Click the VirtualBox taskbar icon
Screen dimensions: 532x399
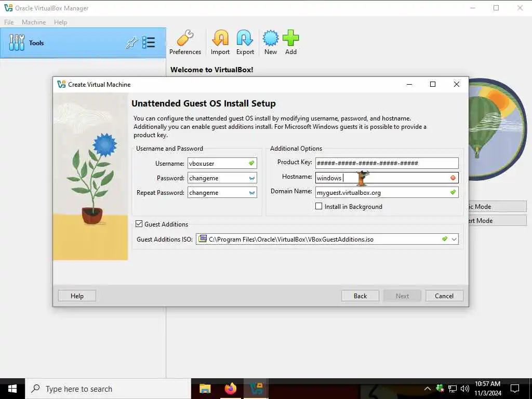pyautogui.click(x=256, y=389)
